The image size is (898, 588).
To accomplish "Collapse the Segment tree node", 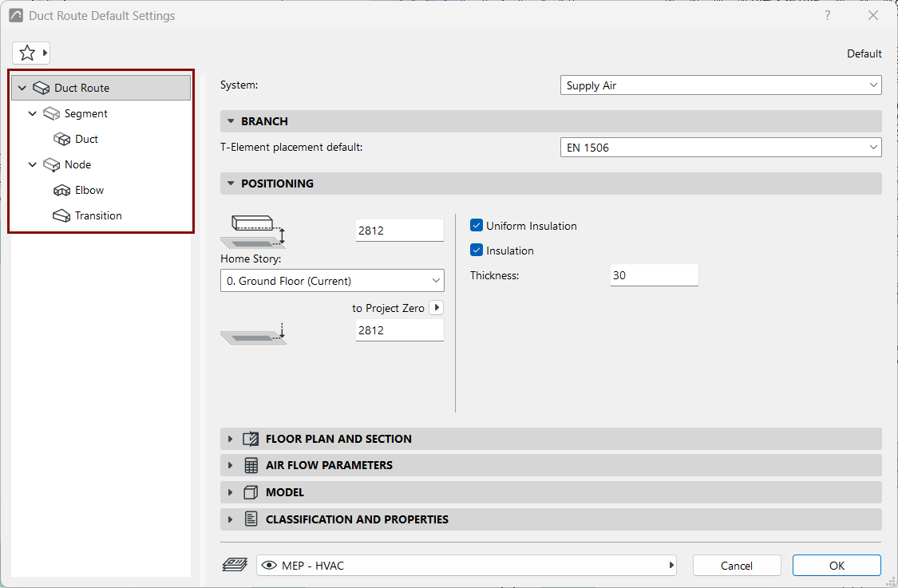I will point(33,114).
